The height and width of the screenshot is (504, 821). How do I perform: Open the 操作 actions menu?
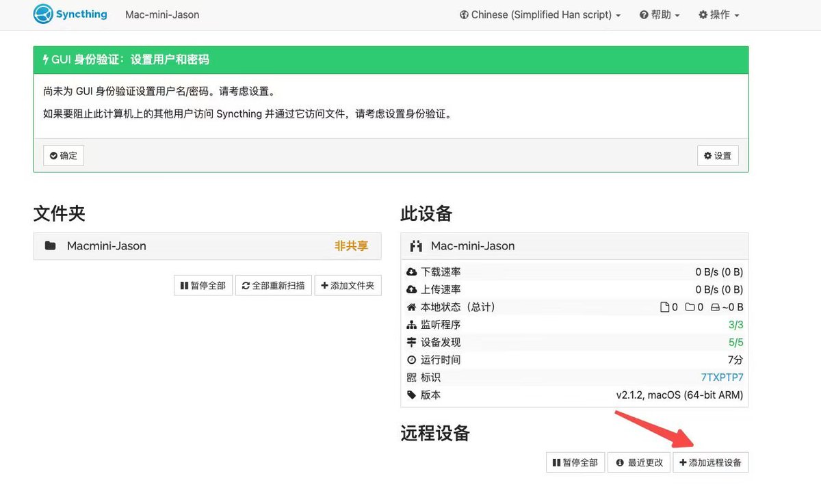pyautogui.click(x=718, y=14)
